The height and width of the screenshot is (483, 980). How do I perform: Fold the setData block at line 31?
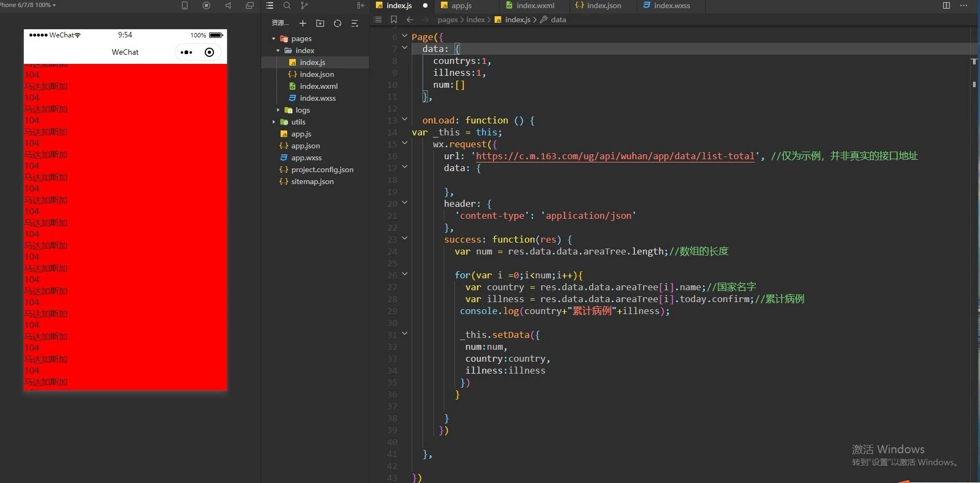405,334
